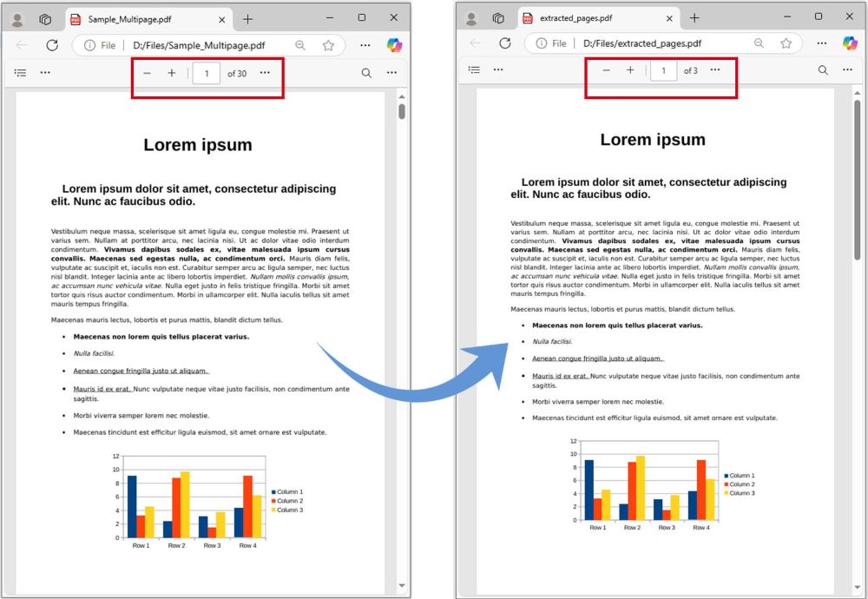The height and width of the screenshot is (599, 868).
Task: Open page view options next to 'of 3'
Action: [x=715, y=70]
